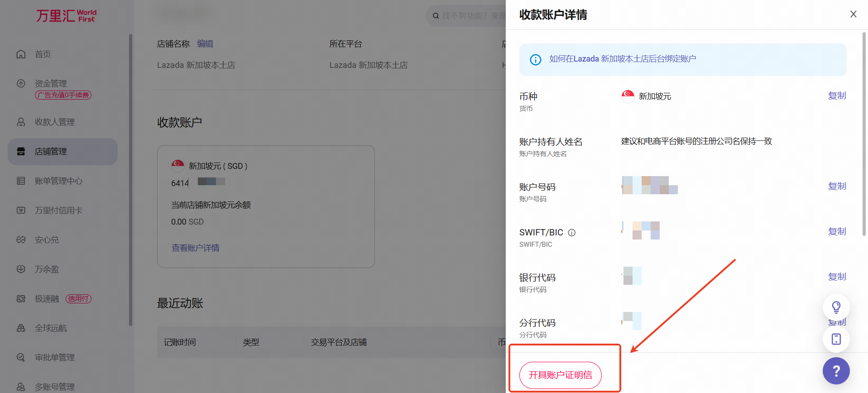This screenshot has height=393, width=868.
Task: Click the 广告充值0手续费 badge
Action: coord(63,95)
